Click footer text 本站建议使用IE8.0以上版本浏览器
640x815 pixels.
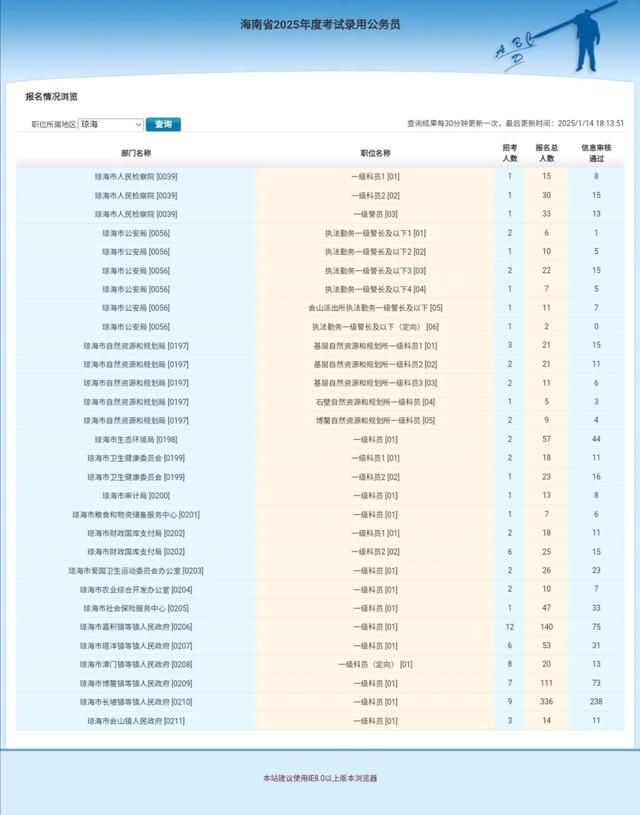coord(320,778)
